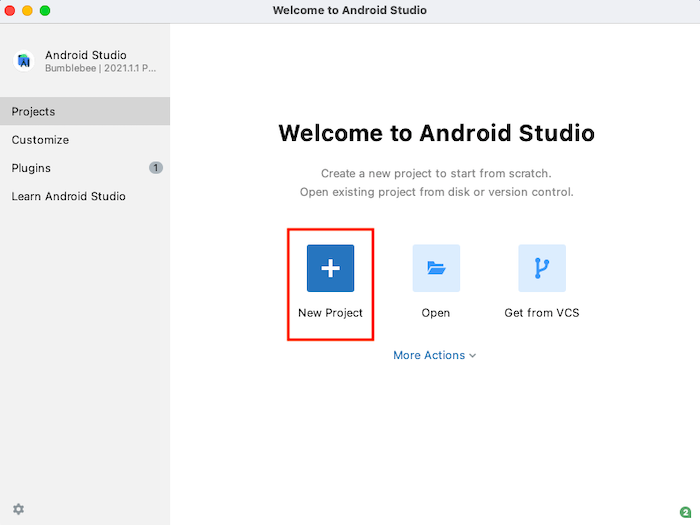700x525 pixels.
Task: Maximize the window with the green button
Action: pyautogui.click(x=45, y=10)
